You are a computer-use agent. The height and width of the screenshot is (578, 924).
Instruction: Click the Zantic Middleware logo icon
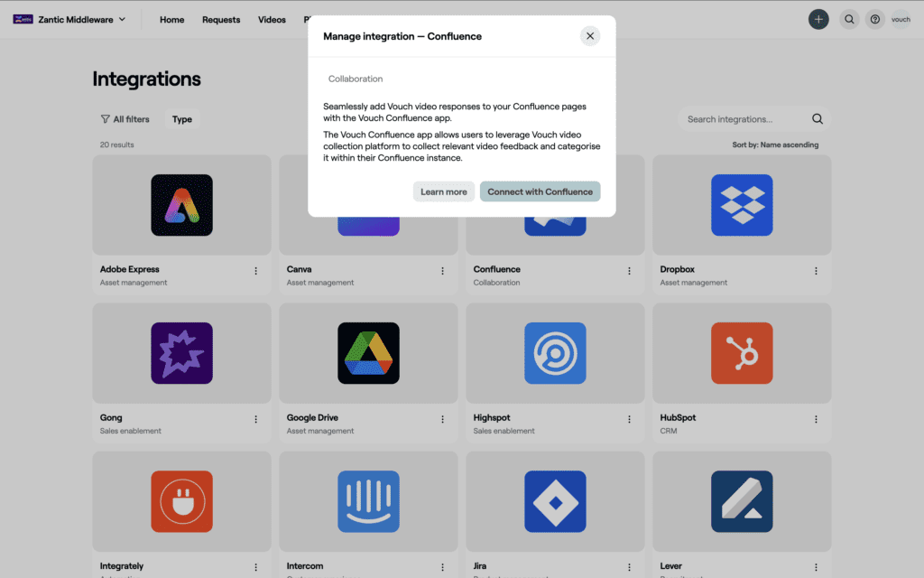23,20
